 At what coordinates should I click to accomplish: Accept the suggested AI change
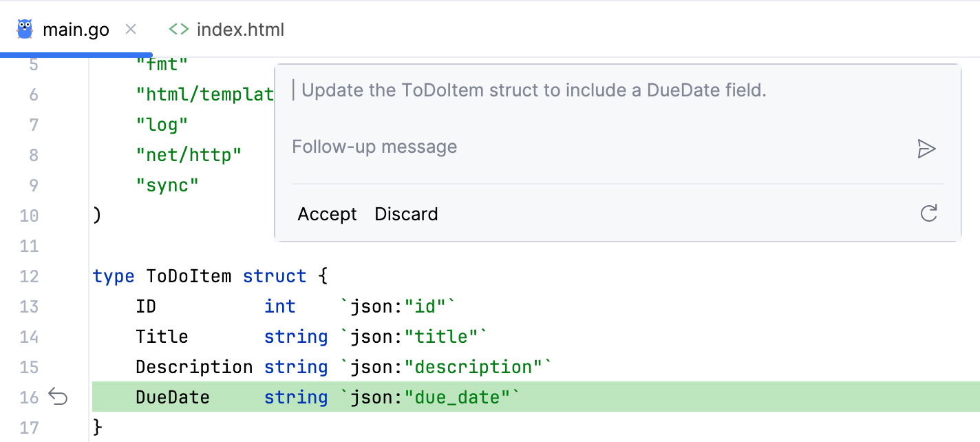coord(327,214)
